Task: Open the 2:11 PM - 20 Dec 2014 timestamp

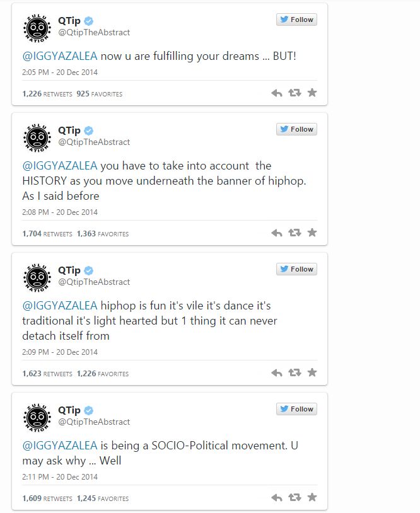Action: point(60,476)
